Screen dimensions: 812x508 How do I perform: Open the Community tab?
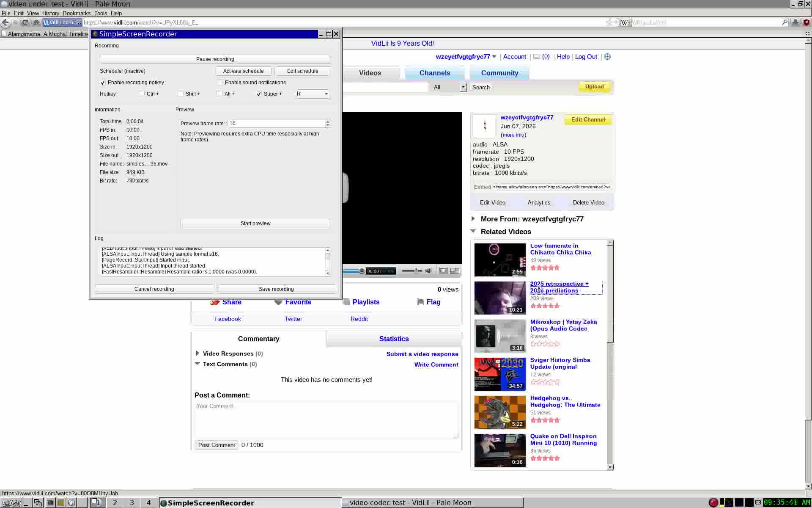tap(499, 73)
